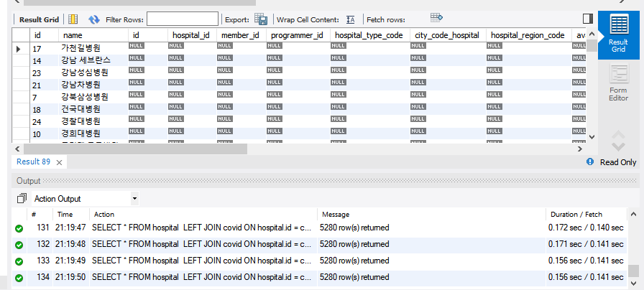This screenshot has height=290, width=644.
Task: Toggle the side panel visibility button
Action: pos(588,19)
